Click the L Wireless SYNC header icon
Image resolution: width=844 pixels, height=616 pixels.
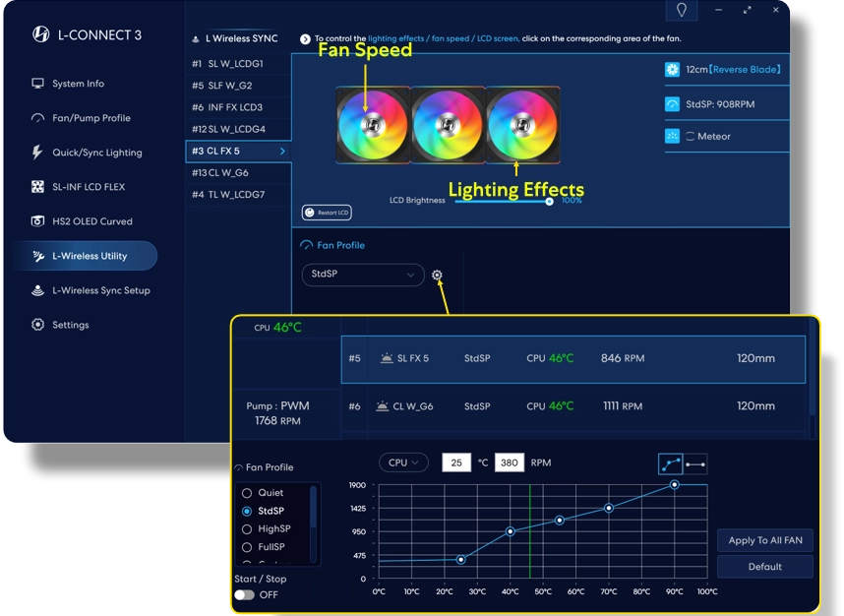[x=196, y=39]
